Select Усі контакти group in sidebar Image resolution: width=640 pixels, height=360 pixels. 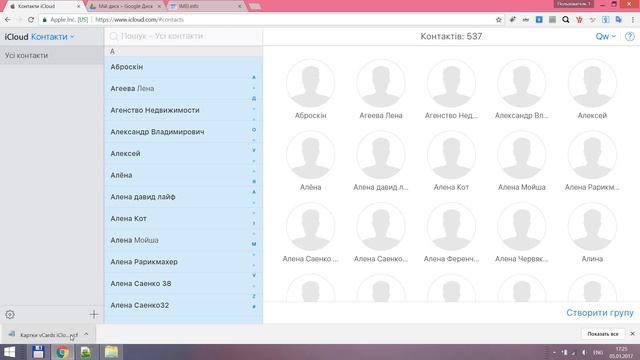pos(52,55)
